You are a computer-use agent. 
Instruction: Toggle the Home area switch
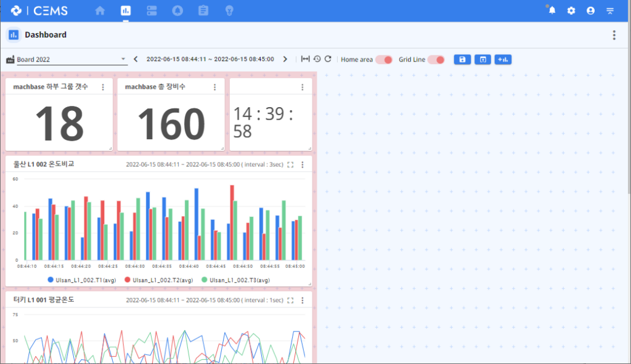pyautogui.click(x=384, y=60)
